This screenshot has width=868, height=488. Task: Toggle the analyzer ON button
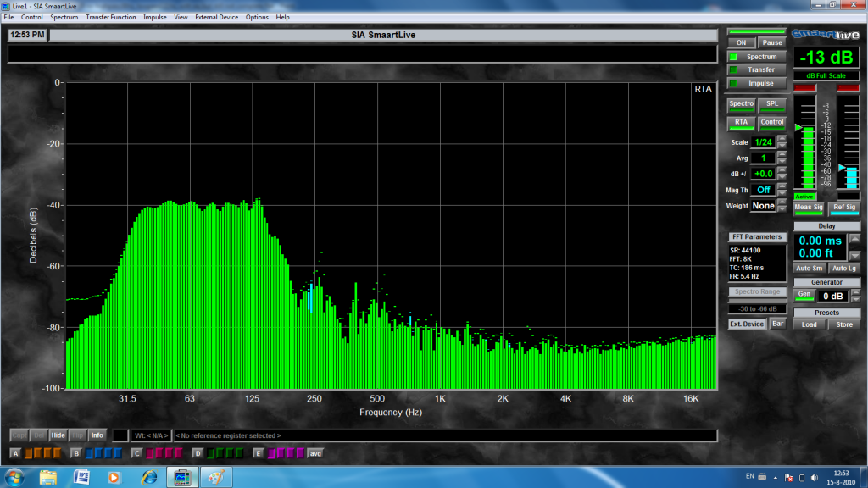741,42
